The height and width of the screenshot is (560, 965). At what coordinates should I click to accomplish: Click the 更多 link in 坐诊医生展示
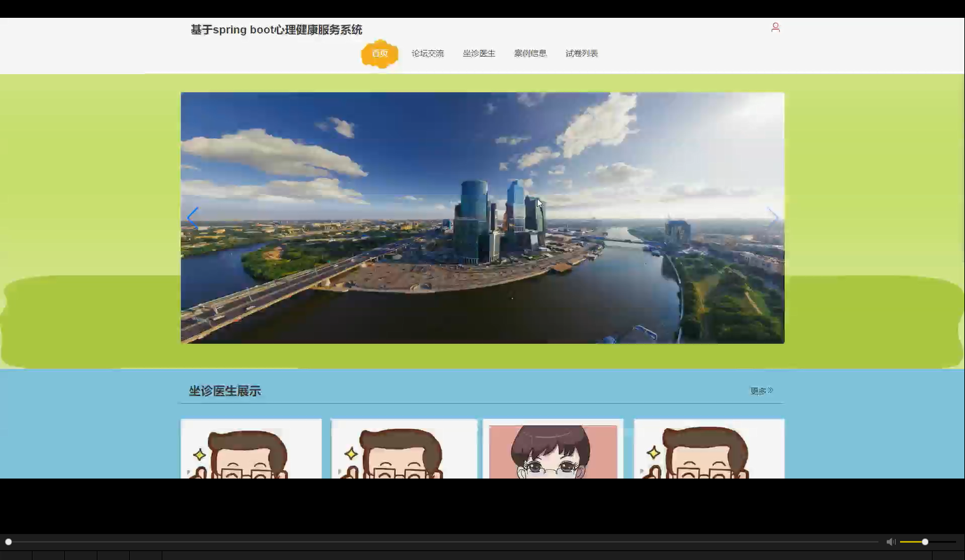(757, 391)
